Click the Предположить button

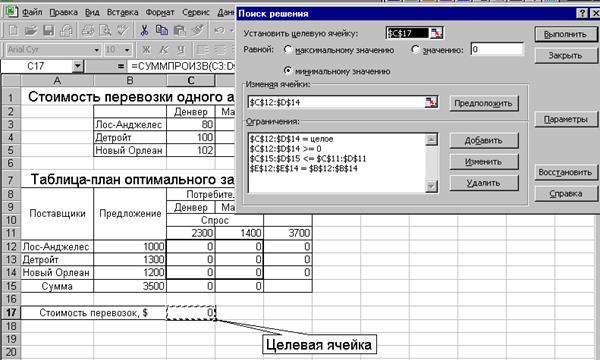pos(484,103)
